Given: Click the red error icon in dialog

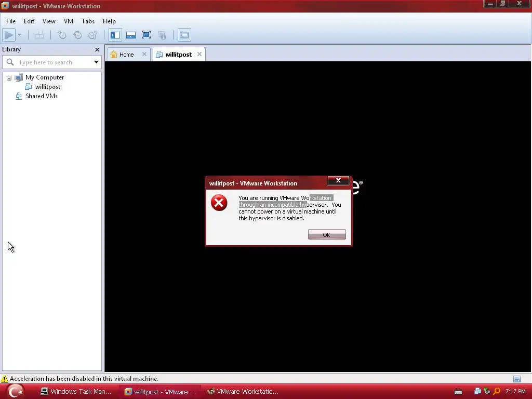Looking at the screenshot, I should (219, 203).
